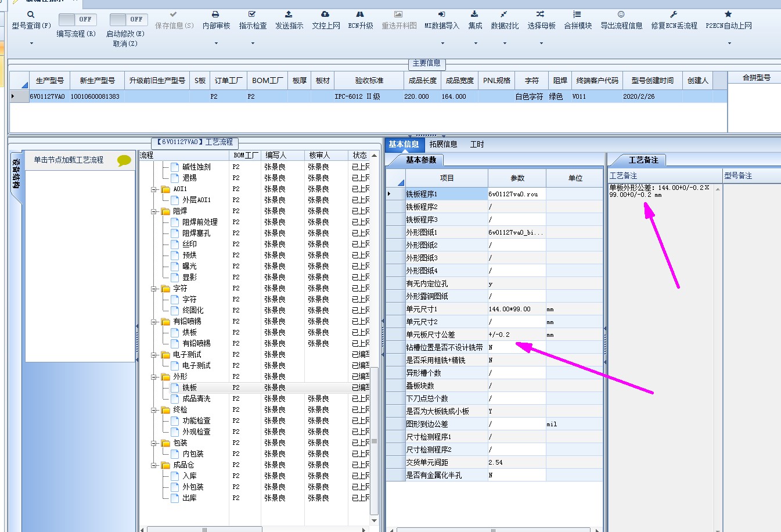Open dropdown arrow under 选择母板
This screenshot has height=532, width=781.
point(541,43)
